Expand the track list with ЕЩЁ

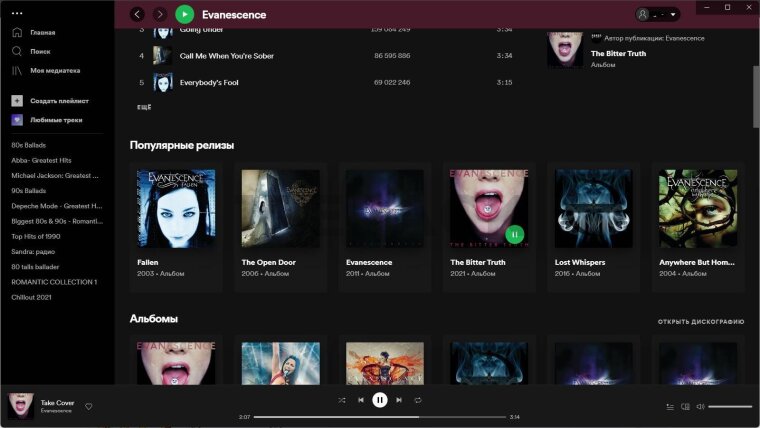point(143,106)
